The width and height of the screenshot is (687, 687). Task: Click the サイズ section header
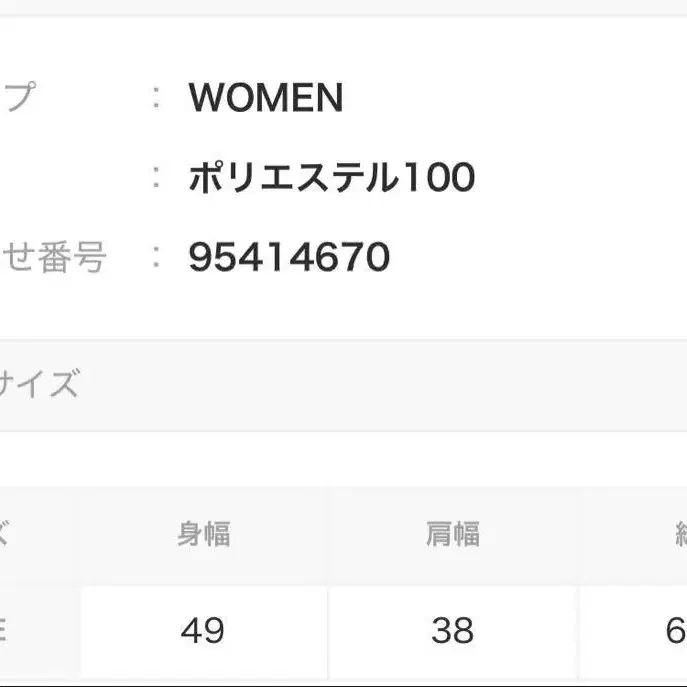(x=40, y=384)
